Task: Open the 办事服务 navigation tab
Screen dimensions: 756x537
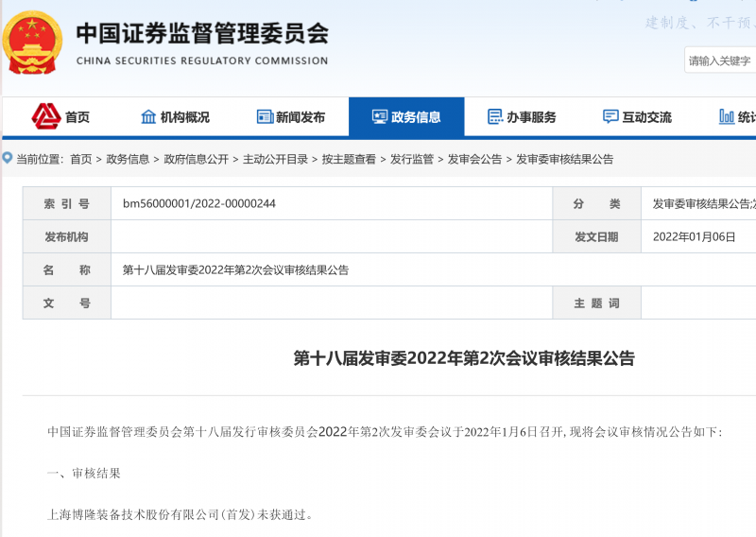Action: (x=523, y=117)
